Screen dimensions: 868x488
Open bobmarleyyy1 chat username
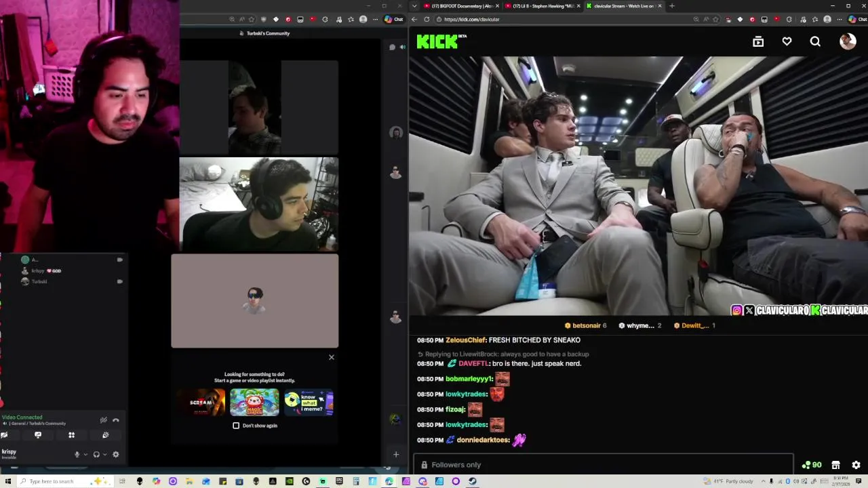(x=468, y=379)
